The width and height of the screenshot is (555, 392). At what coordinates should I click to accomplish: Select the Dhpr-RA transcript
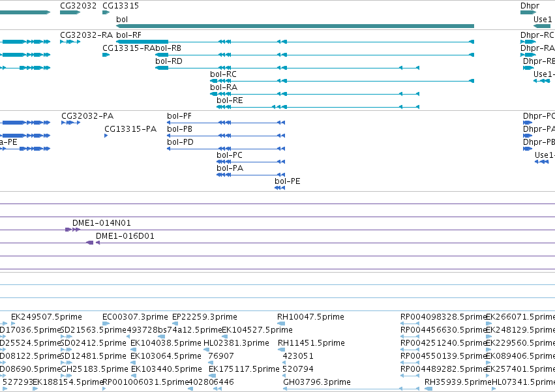(528, 55)
